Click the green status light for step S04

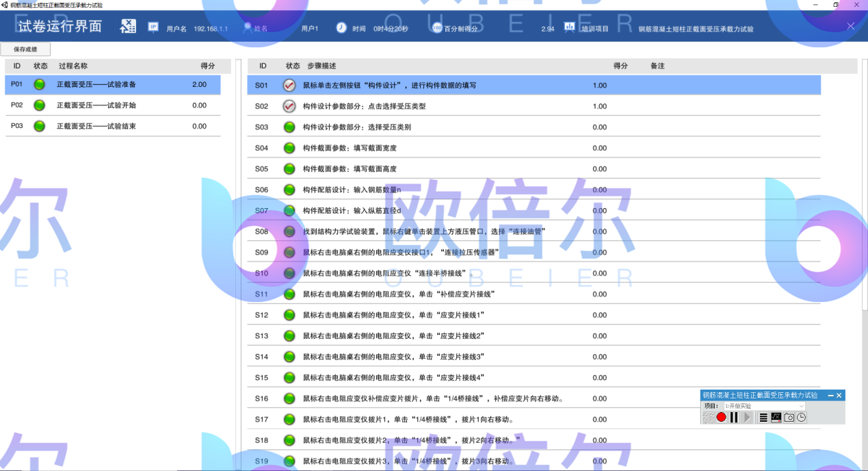[289, 148]
